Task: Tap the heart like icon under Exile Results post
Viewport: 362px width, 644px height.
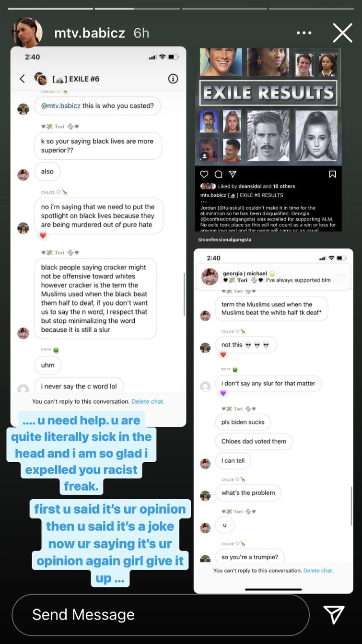Action: (x=204, y=174)
